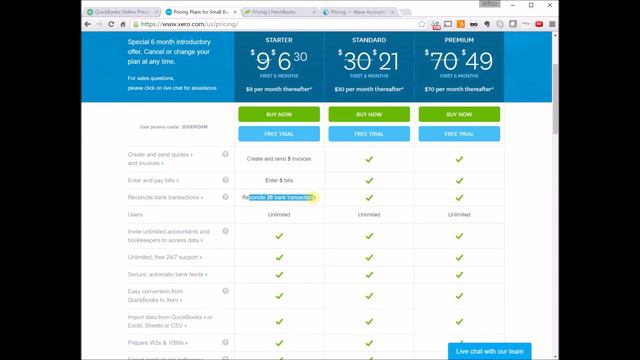The height and width of the screenshot is (360, 640).
Task: Click 'Enter 5 bills' text in Starter column
Action: (x=279, y=180)
